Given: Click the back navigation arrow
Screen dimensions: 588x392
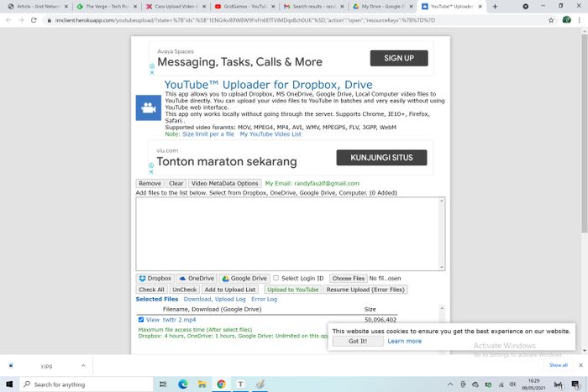Looking at the screenshot, I should 8,20.
